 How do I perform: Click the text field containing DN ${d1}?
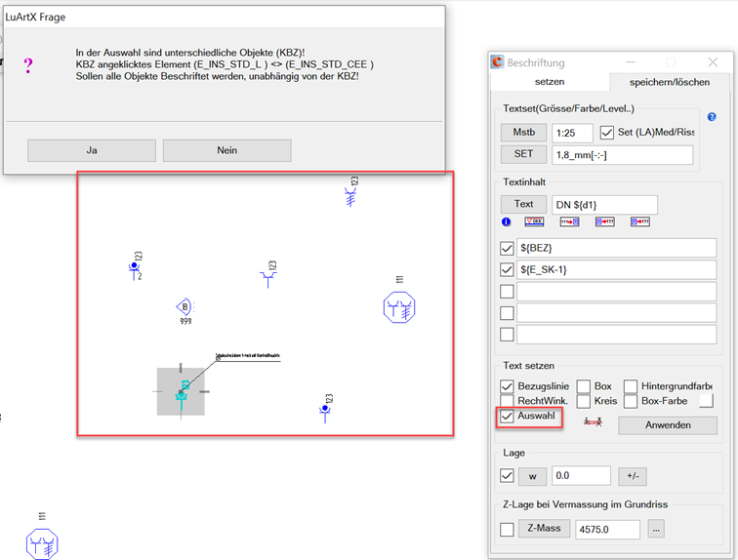[604, 205]
